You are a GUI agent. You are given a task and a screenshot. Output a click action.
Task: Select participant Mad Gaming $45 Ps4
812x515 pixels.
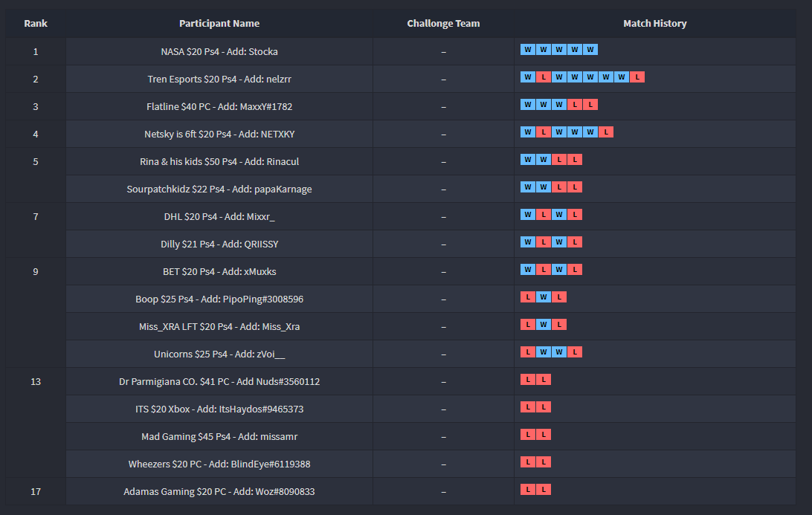(219, 435)
